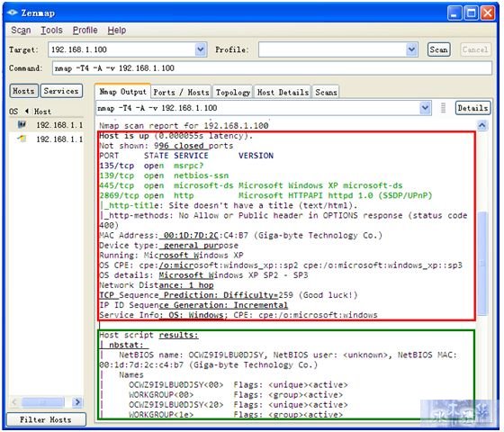Click the Profile combo box field

pos(332,49)
